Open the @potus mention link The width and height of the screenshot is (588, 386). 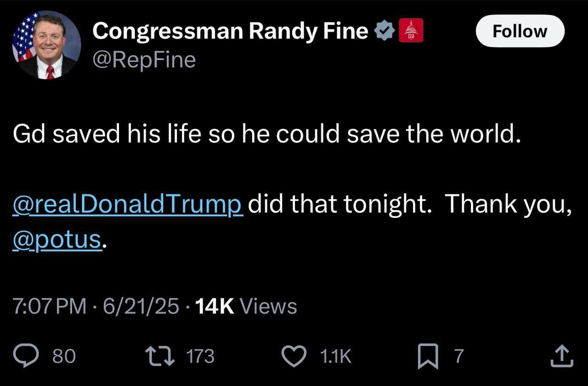57,239
